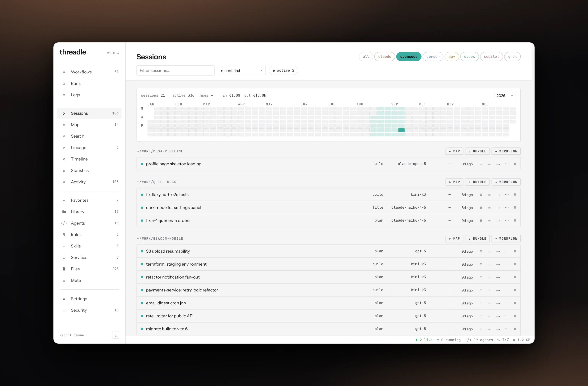Screen dimensions: 588x386
Task: Toggle the codex filter chip
Action: pos(469,57)
